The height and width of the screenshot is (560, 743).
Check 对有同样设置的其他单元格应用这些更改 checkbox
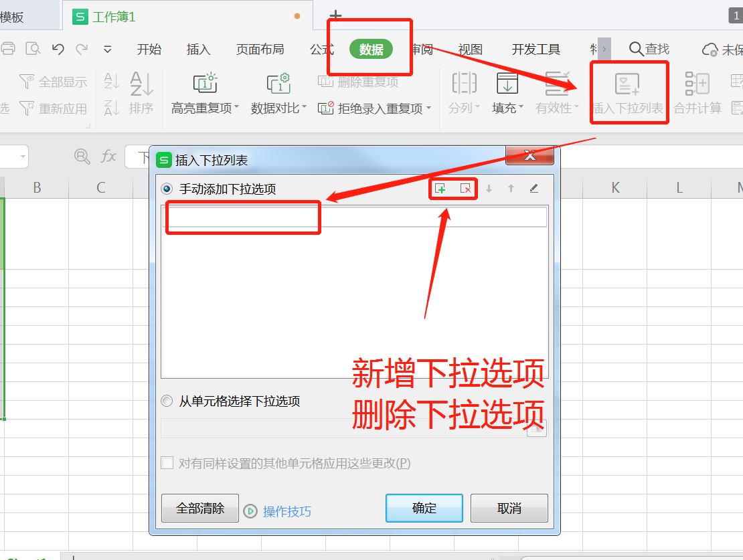(167, 462)
